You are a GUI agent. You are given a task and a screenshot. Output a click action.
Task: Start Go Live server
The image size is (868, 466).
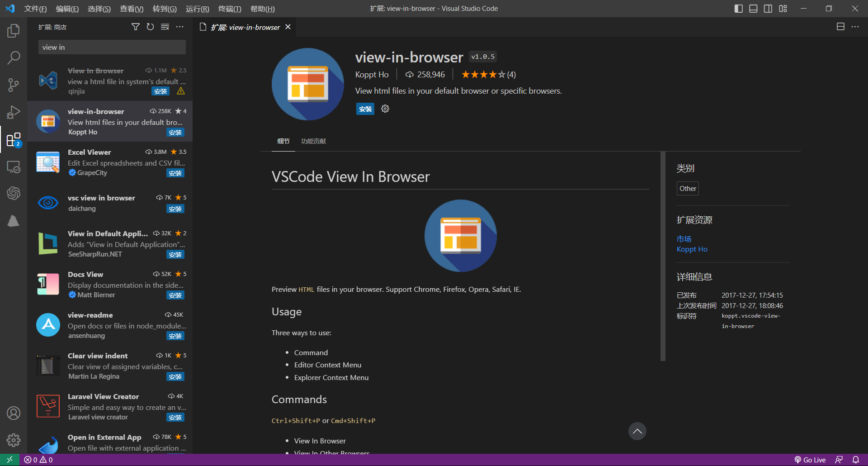(x=810, y=460)
